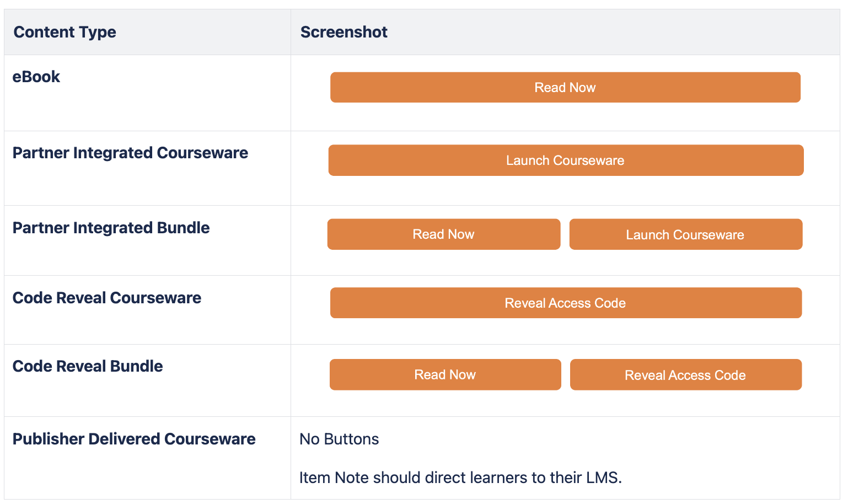Click the empty eBook screenshot cell below button
This screenshot has height=504, width=848.
565,117
